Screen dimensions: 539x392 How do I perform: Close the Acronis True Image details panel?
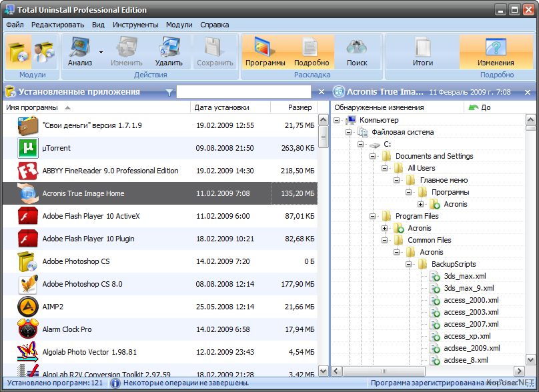pos(528,92)
